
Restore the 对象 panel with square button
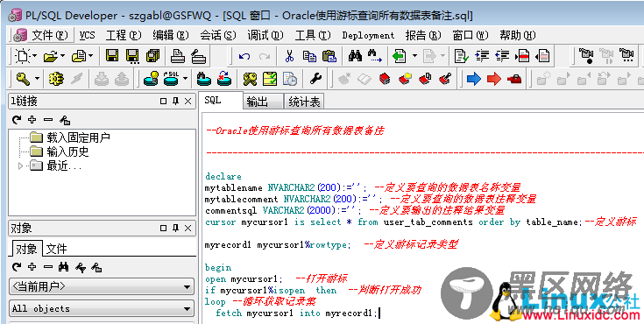164,228
